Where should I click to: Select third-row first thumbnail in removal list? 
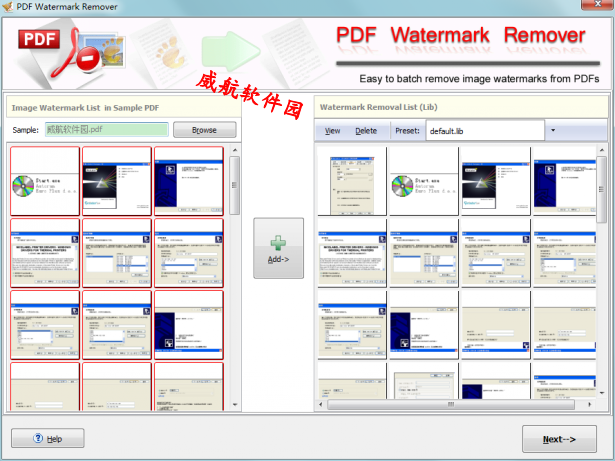click(352, 325)
